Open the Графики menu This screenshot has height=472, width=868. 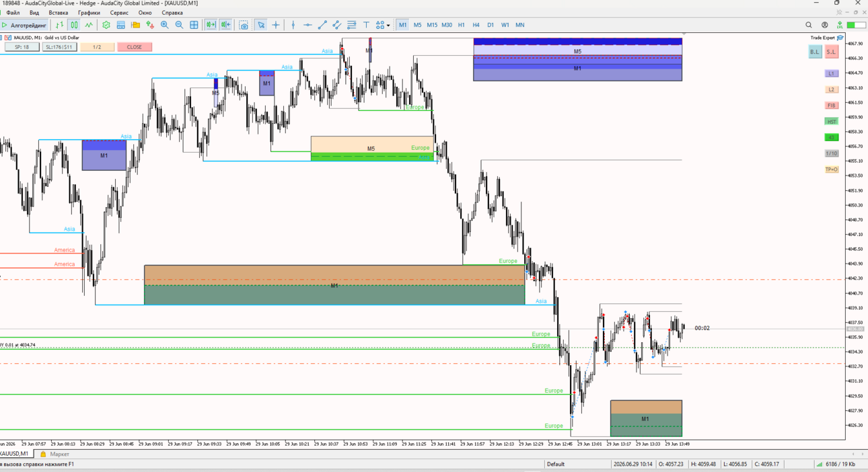89,13
